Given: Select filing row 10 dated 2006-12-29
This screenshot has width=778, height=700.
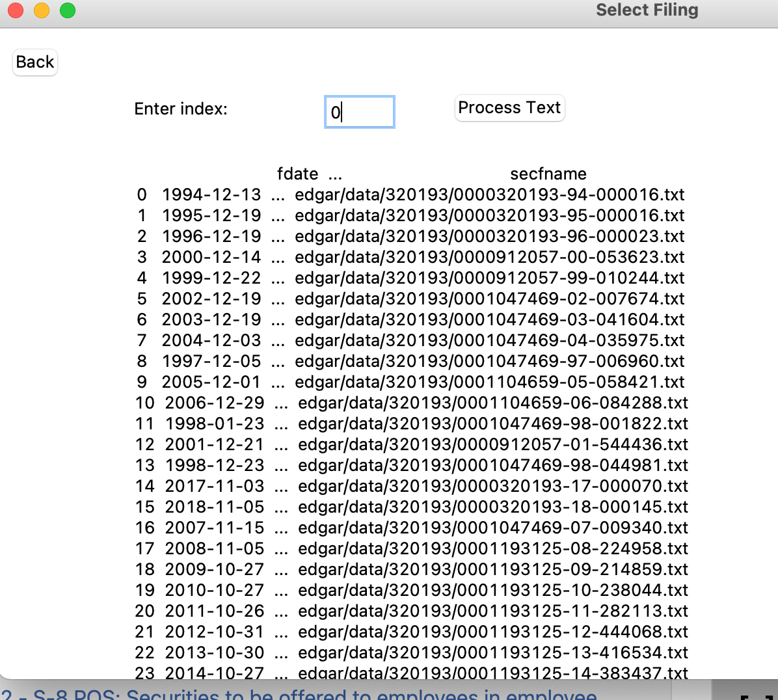Looking at the screenshot, I should pos(411,403).
